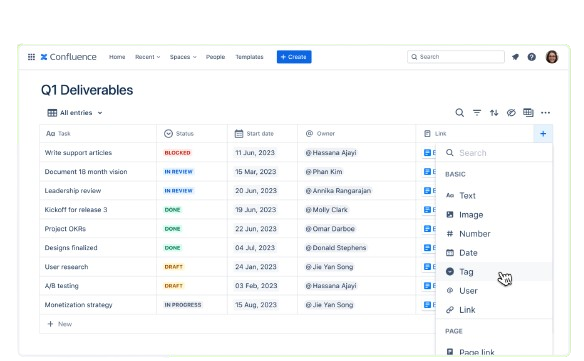Open the table layout icon
Viewport: 584px width, 361px height.
coord(528,113)
